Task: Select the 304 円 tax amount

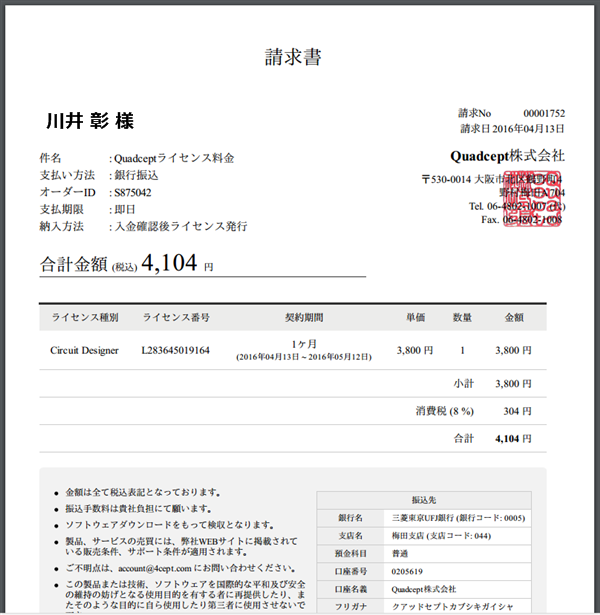Action: 518,411
